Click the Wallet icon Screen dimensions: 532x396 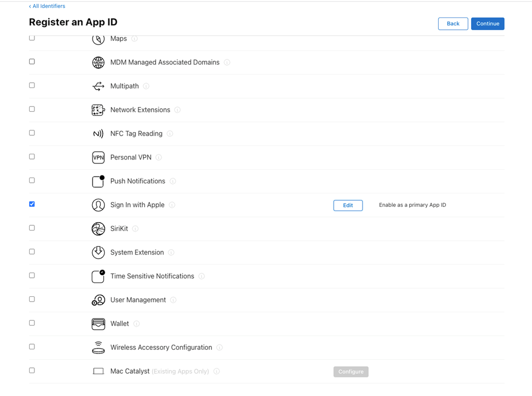pyautogui.click(x=98, y=323)
